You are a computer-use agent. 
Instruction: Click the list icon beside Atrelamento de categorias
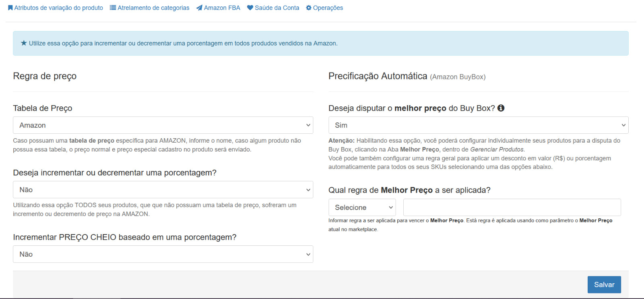[113, 8]
